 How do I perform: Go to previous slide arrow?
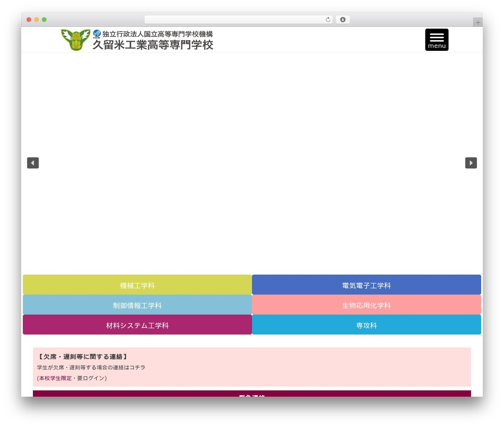point(33,163)
